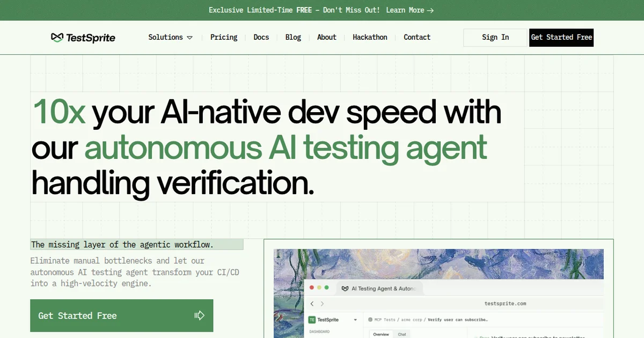Open the Blog navigation link
Viewport: 644px width, 338px height.
click(293, 38)
